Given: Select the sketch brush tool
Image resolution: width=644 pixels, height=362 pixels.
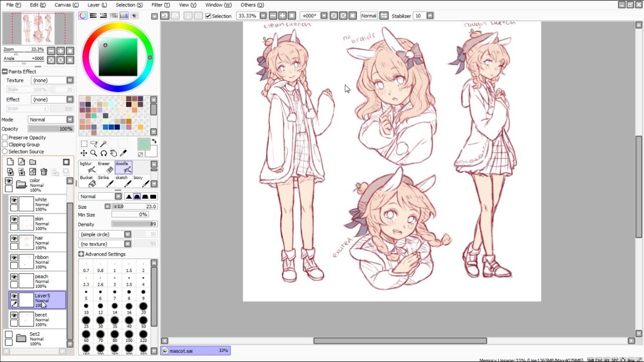Looking at the screenshot, I should (124, 181).
